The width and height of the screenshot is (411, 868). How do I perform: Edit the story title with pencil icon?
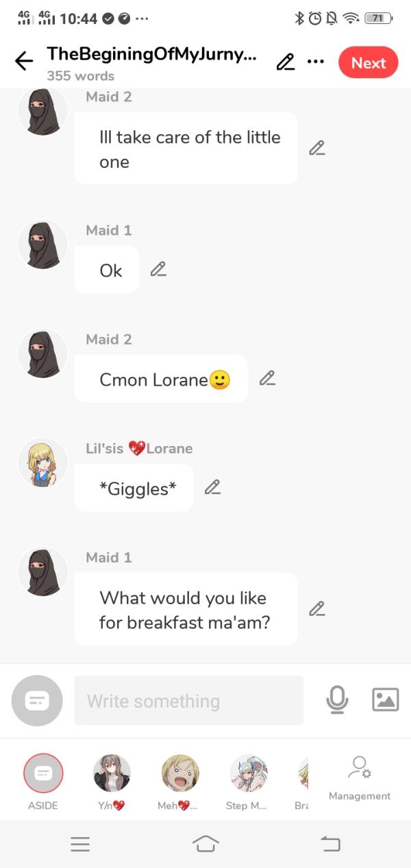point(286,62)
